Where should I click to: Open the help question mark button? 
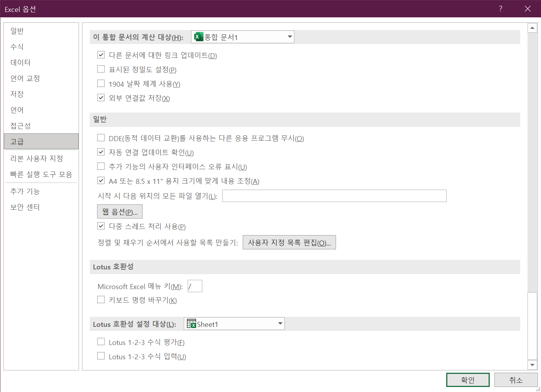501,9
